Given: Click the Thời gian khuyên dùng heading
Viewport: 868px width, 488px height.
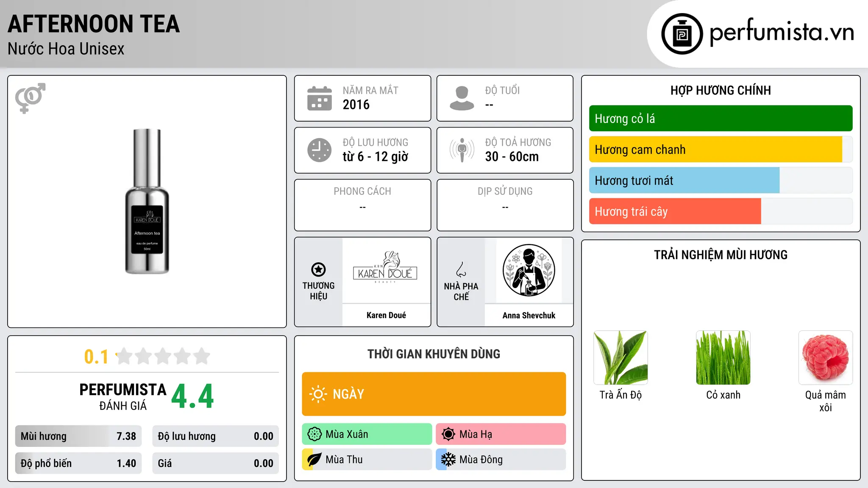Looking at the screenshot, I should 434,354.
